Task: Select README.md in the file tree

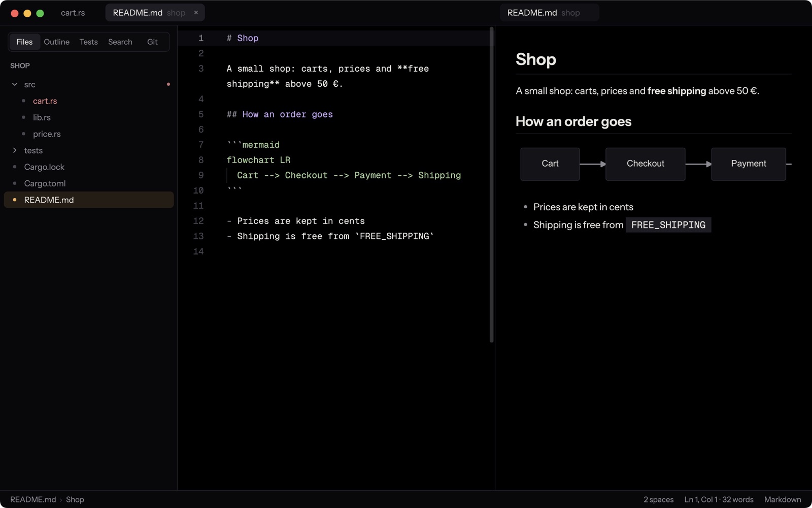Action: [x=89, y=200]
